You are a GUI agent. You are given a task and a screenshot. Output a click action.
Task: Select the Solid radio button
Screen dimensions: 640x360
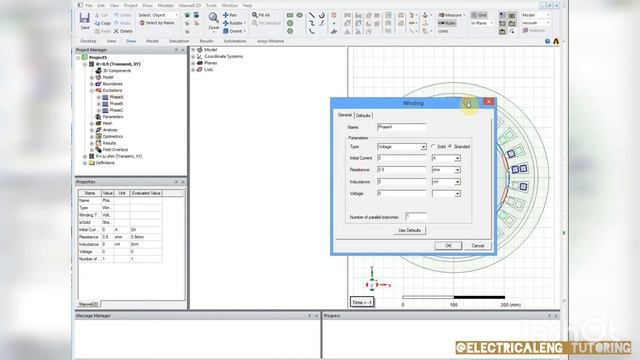pos(433,147)
